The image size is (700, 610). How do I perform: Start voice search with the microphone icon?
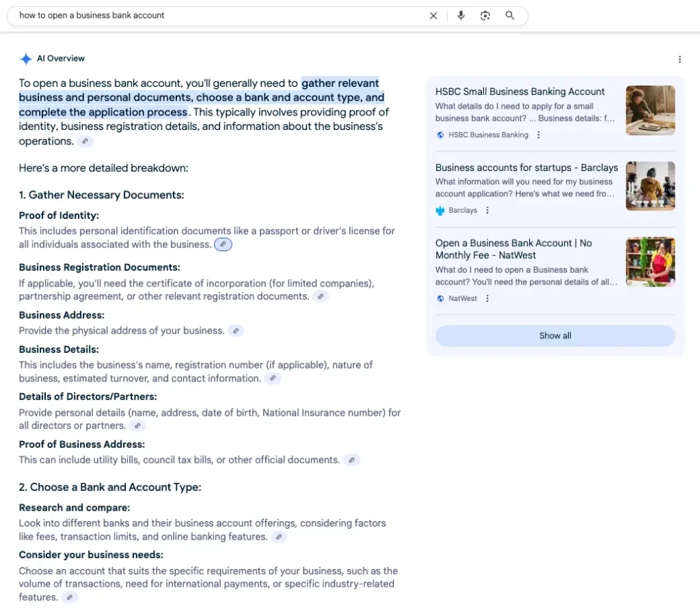(461, 16)
